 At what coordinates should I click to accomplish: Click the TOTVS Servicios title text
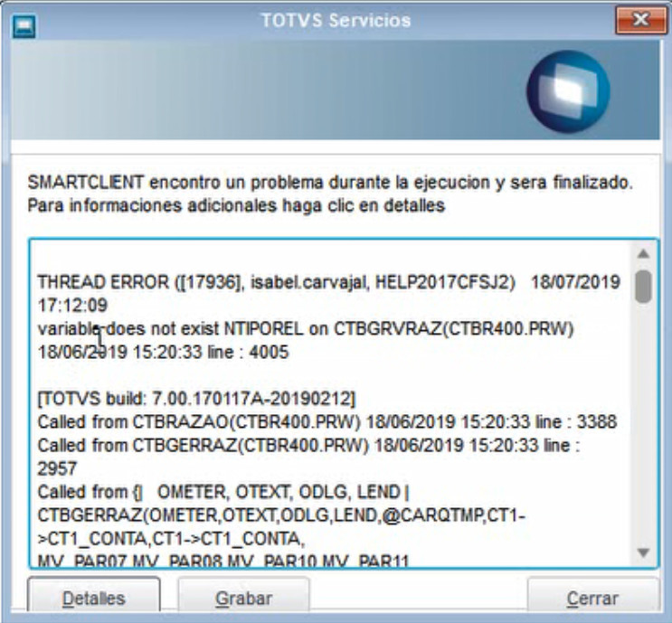(336, 20)
